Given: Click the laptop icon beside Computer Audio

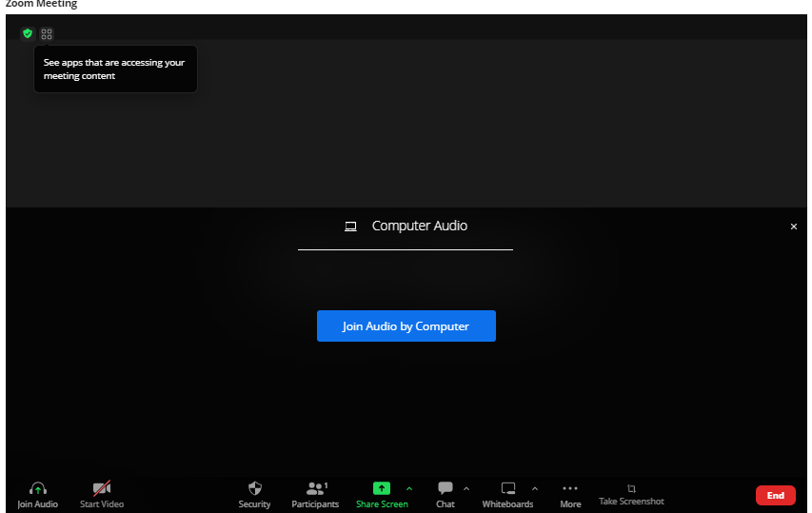Looking at the screenshot, I should point(350,227).
